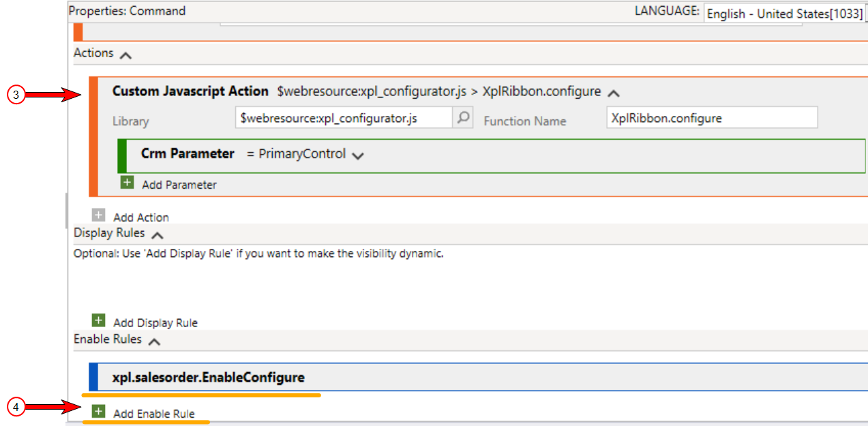Click the green plus next to Add Display Rule
Viewport: 868px width, 426px height.
coord(99,321)
